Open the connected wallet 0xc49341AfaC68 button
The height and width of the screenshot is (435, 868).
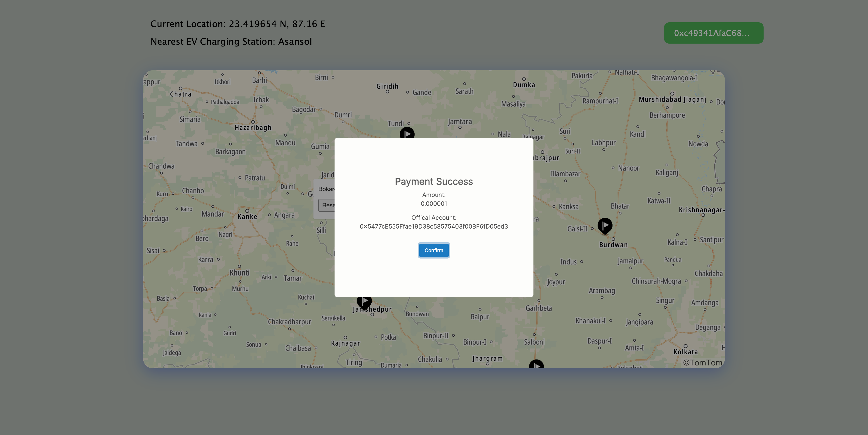click(713, 33)
